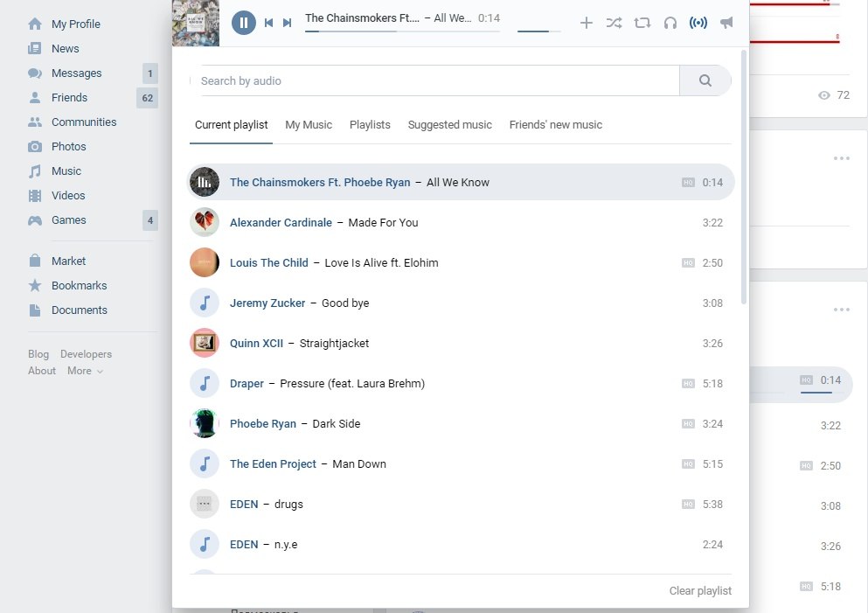Click HQ badge on Dark Side row
Viewport: 868px width, 613px height.
pyautogui.click(x=688, y=423)
